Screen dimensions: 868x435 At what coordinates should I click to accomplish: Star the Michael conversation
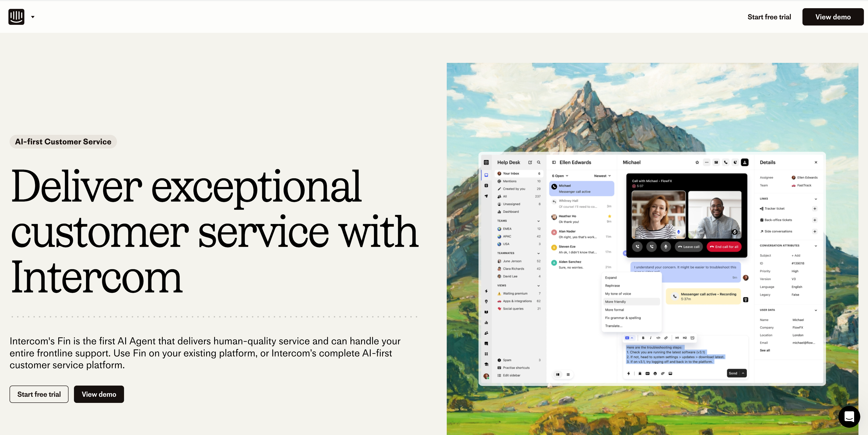(x=697, y=163)
